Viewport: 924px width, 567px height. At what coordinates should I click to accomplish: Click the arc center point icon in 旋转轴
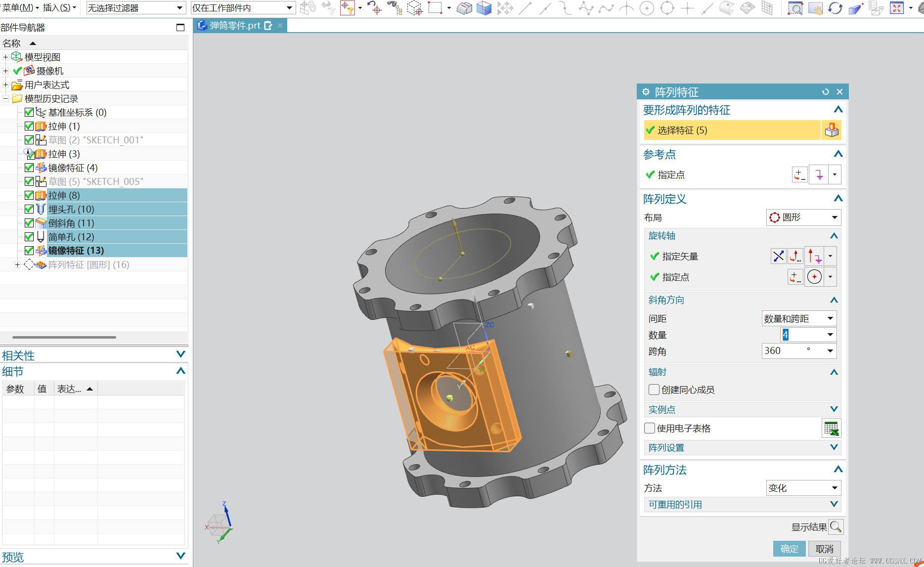(x=814, y=277)
